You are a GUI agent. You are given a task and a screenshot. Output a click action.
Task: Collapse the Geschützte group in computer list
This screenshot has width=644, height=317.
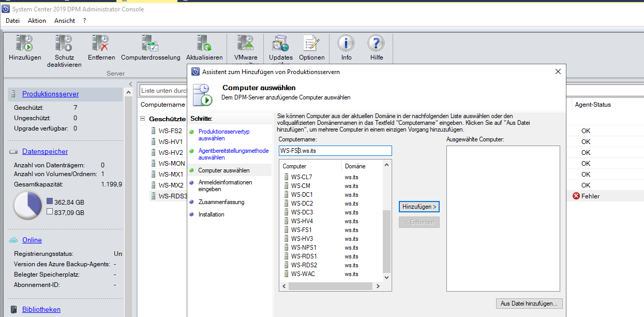(x=143, y=119)
